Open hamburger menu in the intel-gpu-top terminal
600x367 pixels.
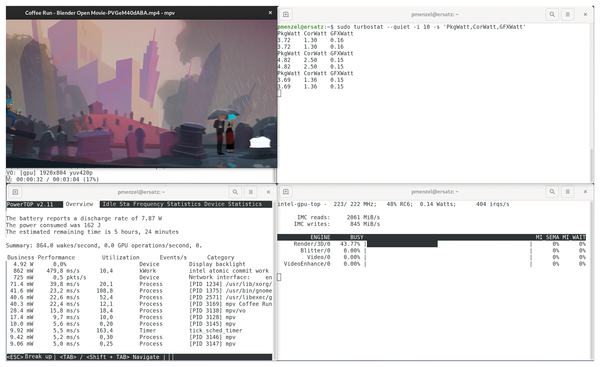567,192
